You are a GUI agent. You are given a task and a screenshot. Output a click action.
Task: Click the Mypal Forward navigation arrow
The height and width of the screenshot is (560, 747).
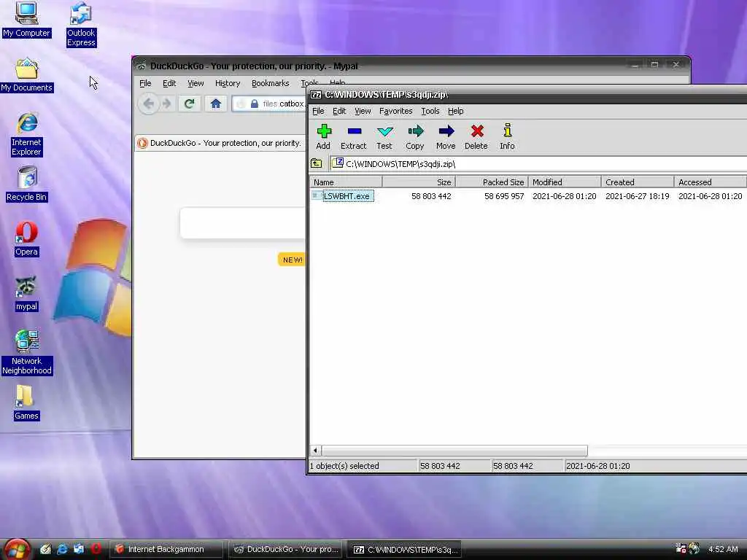click(x=166, y=104)
